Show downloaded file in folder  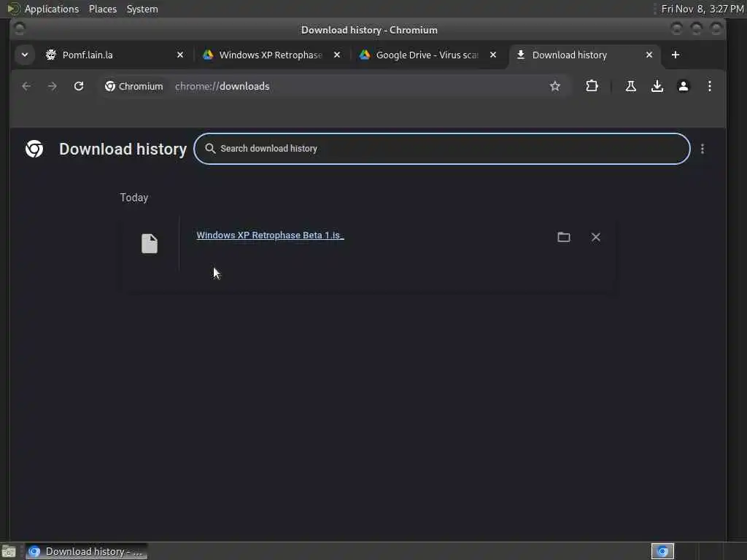[564, 237]
